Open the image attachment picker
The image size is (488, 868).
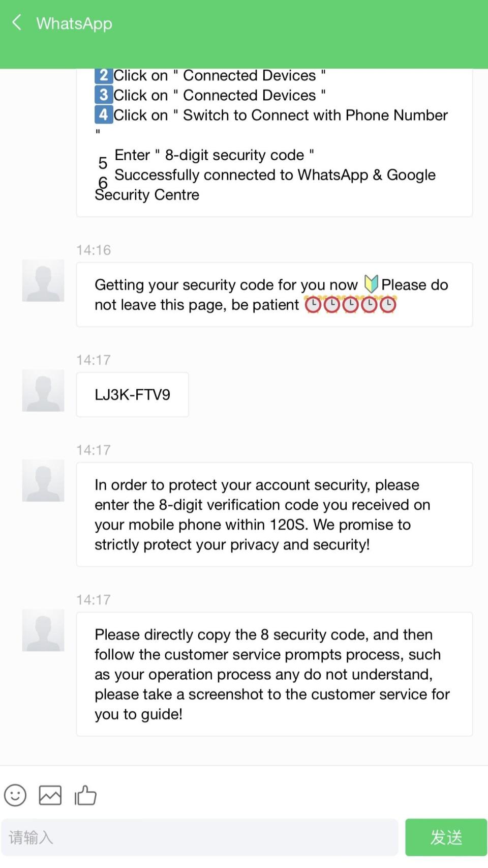click(x=50, y=795)
